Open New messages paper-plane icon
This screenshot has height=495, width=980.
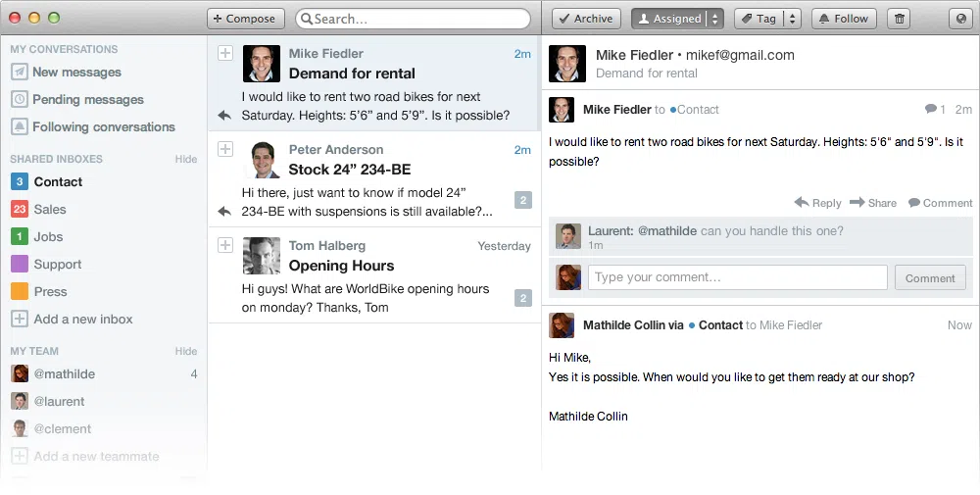click(20, 72)
